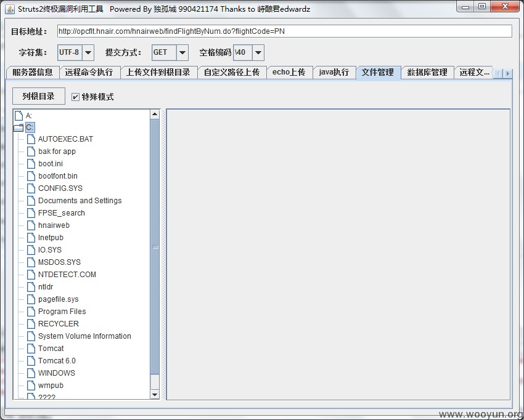Click the 列根目录 button
This screenshot has width=524, height=420.
click(x=39, y=97)
